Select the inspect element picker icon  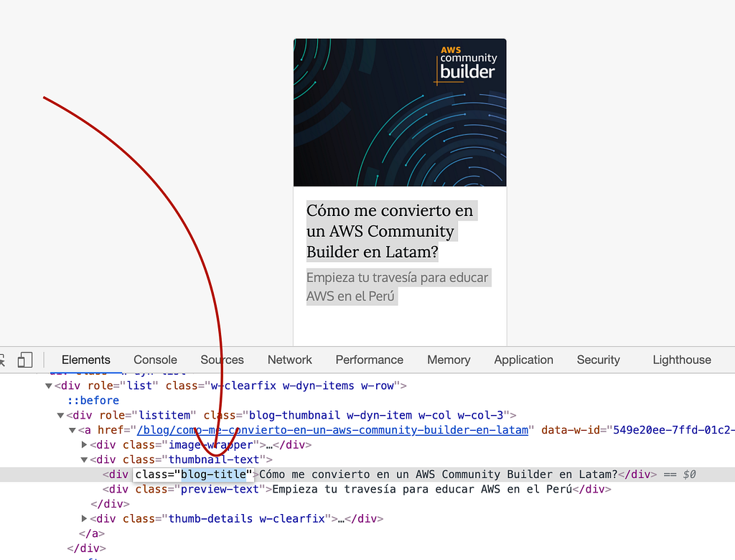2,360
